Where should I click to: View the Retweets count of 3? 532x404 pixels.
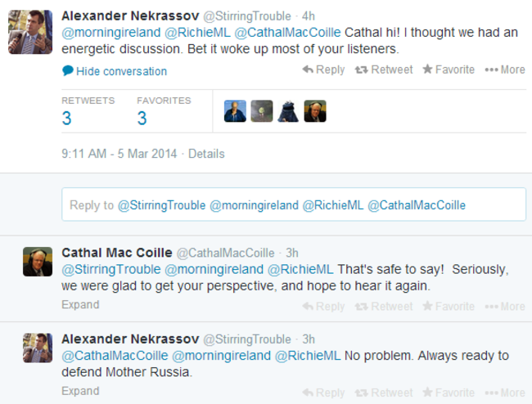coord(66,118)
